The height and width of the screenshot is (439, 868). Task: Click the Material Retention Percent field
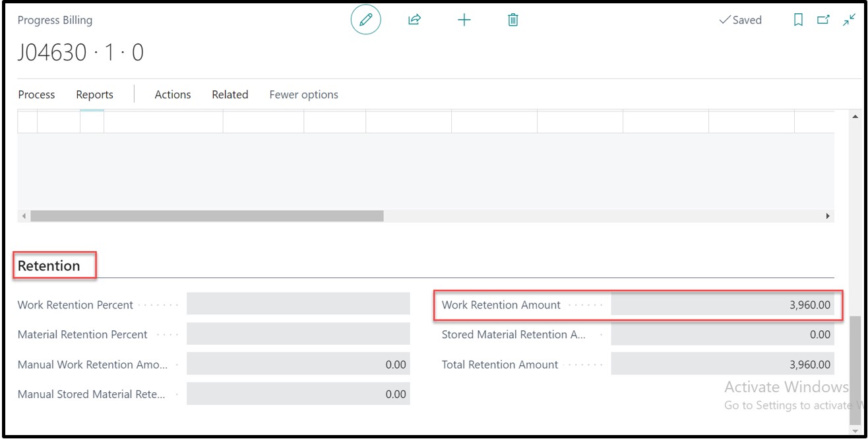tap(298, 334)
